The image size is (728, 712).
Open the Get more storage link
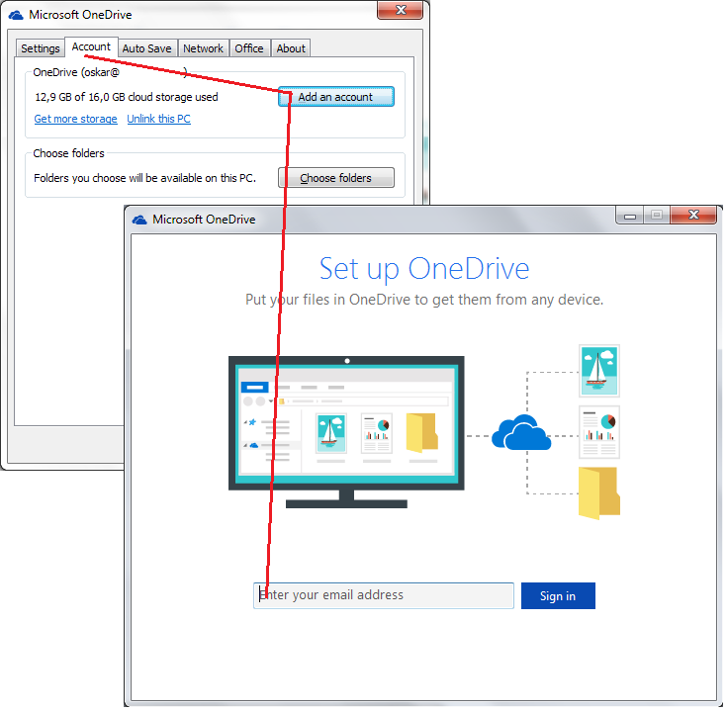point(76,119)
